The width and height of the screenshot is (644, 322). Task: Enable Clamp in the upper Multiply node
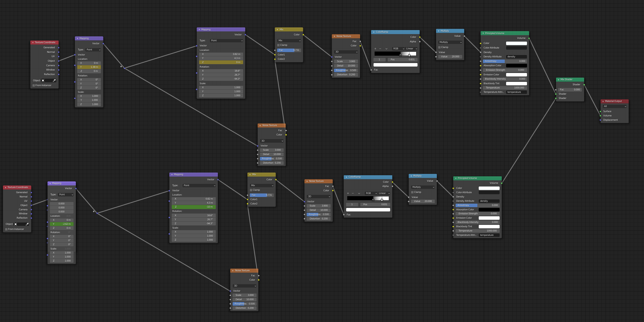[440, 47]
